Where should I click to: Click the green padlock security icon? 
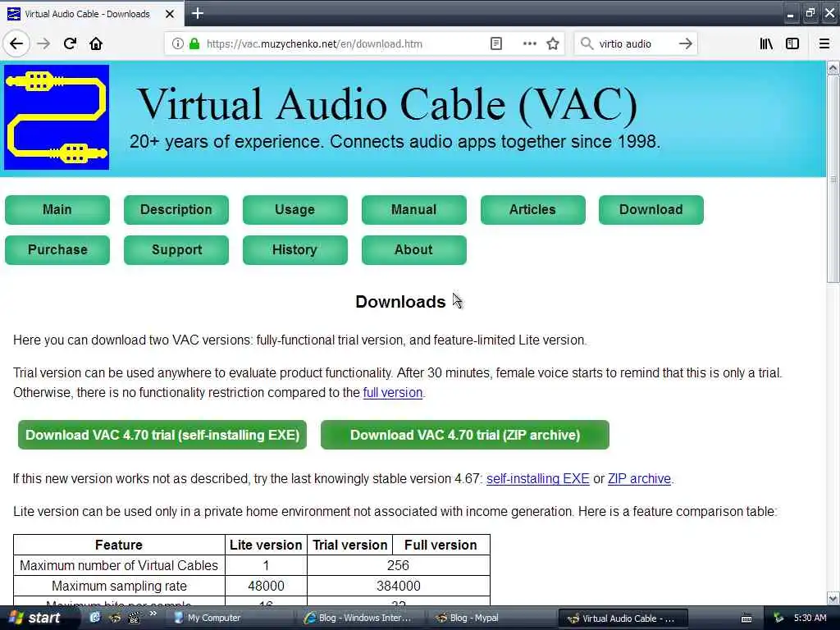194,44
